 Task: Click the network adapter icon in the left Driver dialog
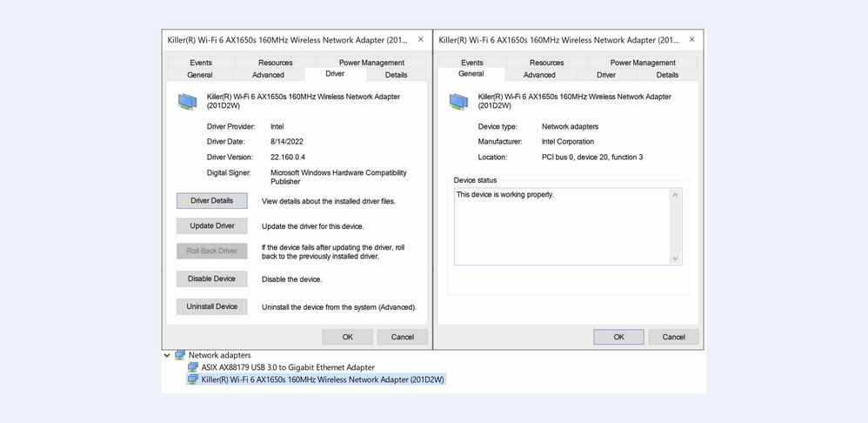pyautogui.click(x=187, y=101)
